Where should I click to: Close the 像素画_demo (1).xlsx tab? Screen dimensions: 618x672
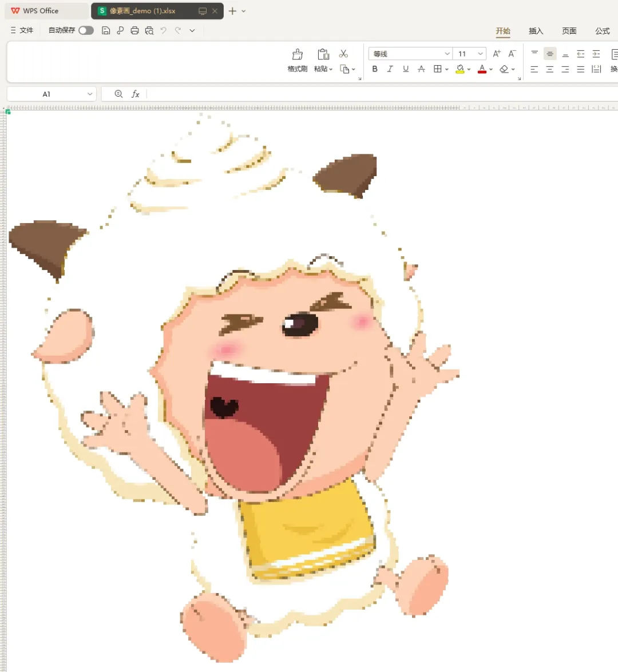tap(215, 11)
